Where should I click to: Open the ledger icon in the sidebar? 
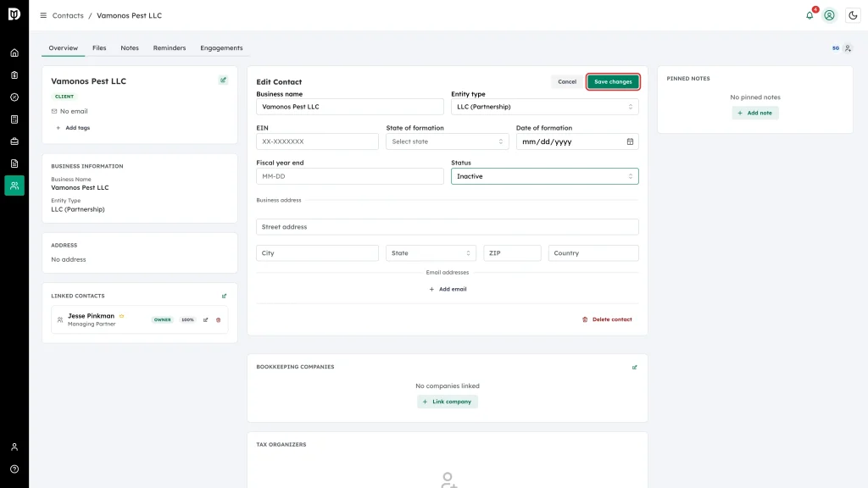pos(14,119)
